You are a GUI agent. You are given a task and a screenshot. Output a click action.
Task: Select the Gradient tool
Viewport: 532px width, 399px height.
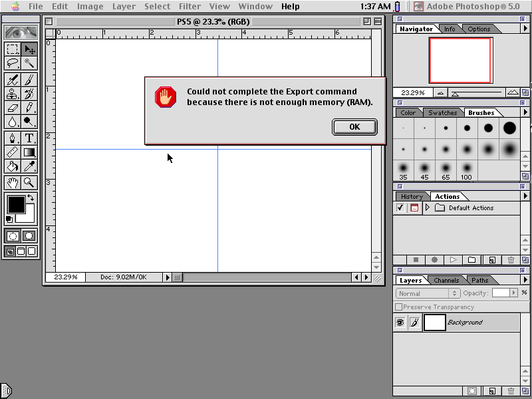coord(29,152)
